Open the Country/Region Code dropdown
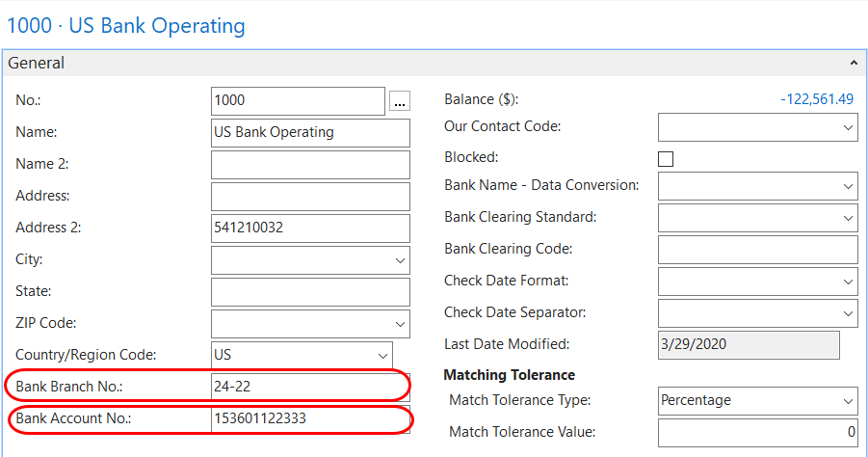Screen dimensions: 868x457 point(382,356)
